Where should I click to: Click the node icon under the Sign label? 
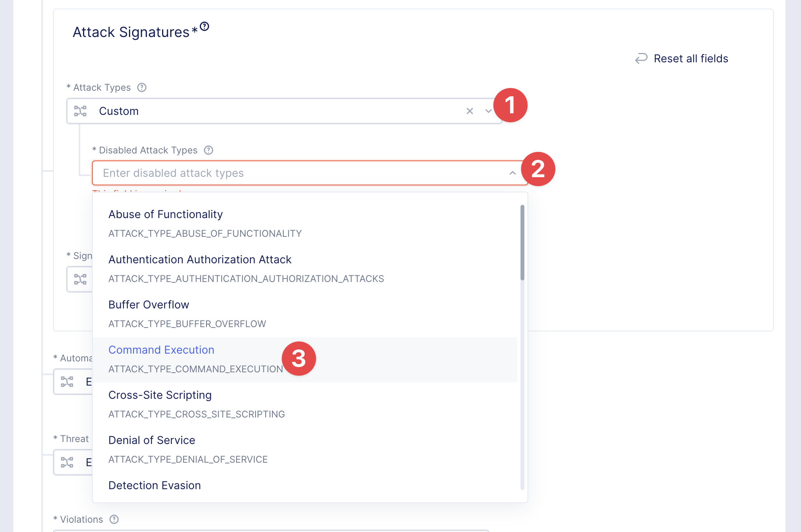[x=80, y=279]
